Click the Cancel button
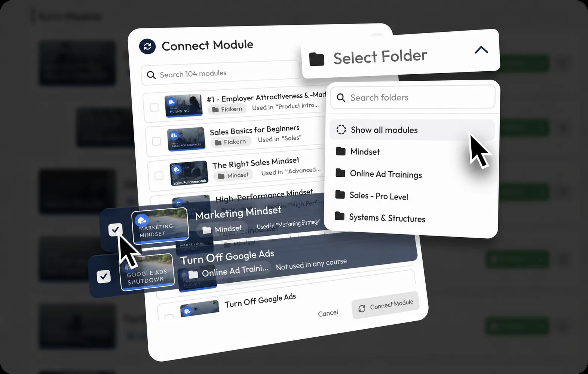588x374 pixels. tap(328, 313)
